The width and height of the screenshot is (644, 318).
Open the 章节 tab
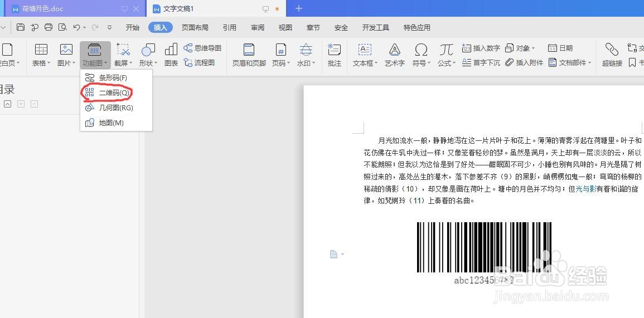(x=313, y=27)
